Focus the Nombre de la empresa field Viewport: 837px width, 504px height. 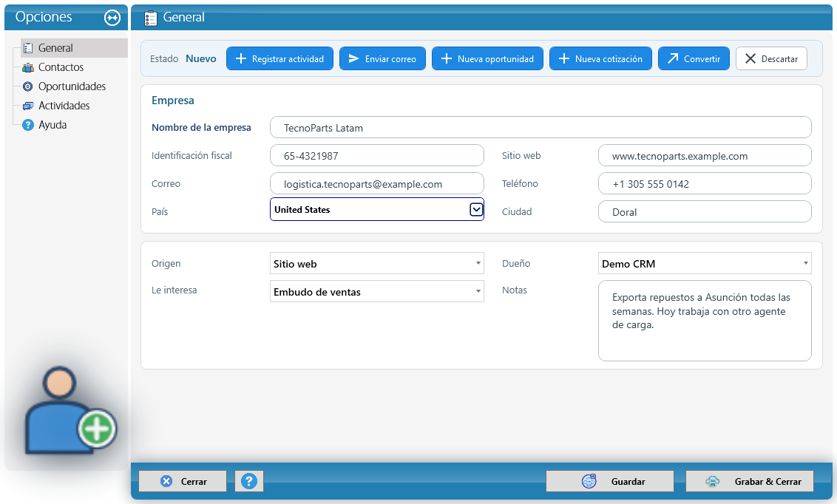541,127
